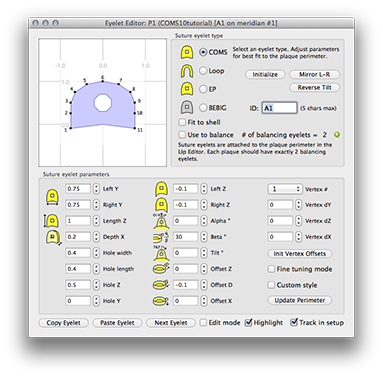Click the Offset X ring icon
The width and height of the screenshot is (383, 377).
click(161, 301)
